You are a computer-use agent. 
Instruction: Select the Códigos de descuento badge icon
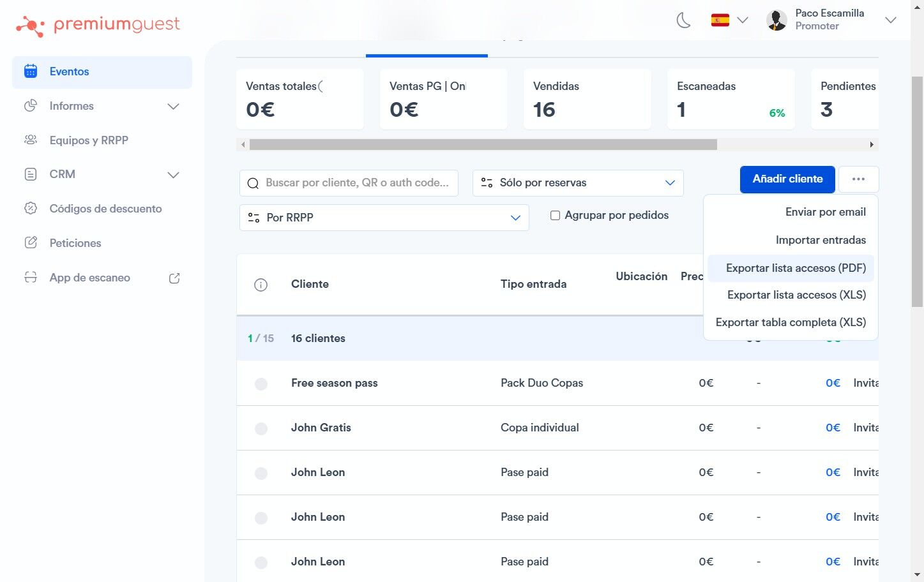click(30, 208)
